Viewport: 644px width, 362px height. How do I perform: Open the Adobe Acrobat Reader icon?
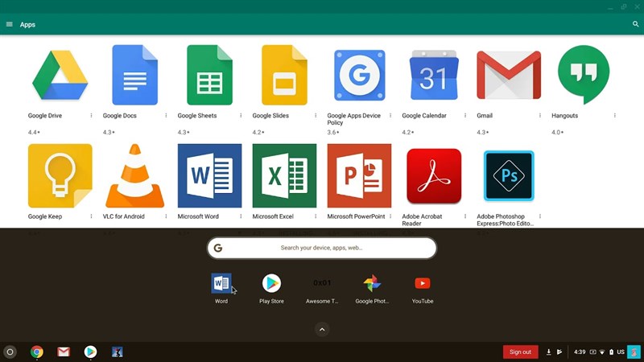[x=434, y=175]
